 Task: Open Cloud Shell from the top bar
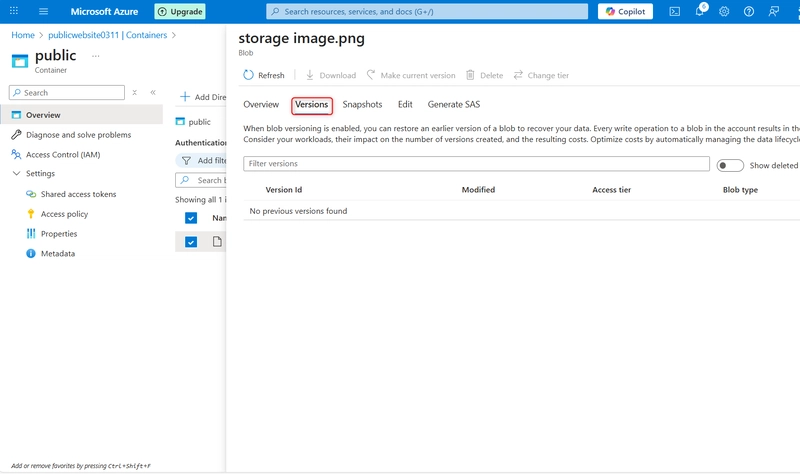click(675, 12)
